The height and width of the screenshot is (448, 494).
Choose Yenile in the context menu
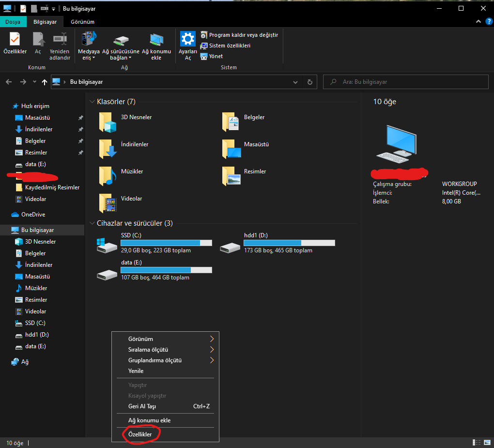(166, 371)
